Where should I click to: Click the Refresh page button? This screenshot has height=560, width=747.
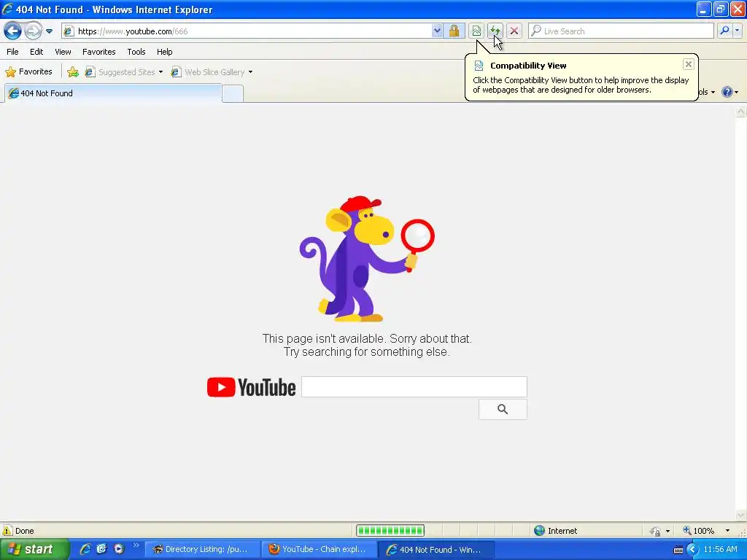tap(495, 31)
